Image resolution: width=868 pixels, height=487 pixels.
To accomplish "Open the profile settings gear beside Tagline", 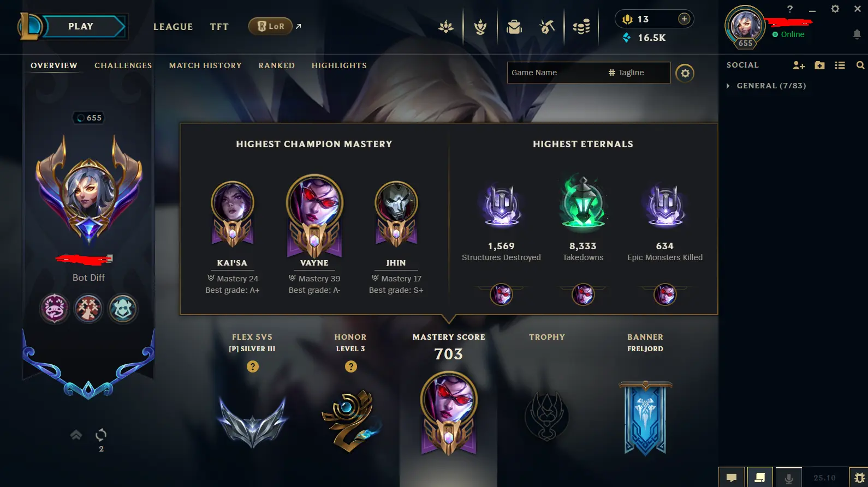I will coord(685,73).
